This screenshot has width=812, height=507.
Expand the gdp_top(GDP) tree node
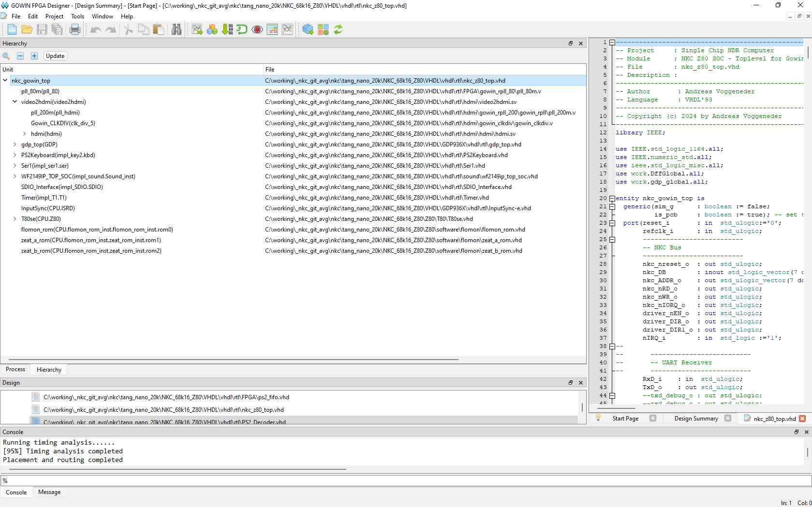tap(15, 145)
